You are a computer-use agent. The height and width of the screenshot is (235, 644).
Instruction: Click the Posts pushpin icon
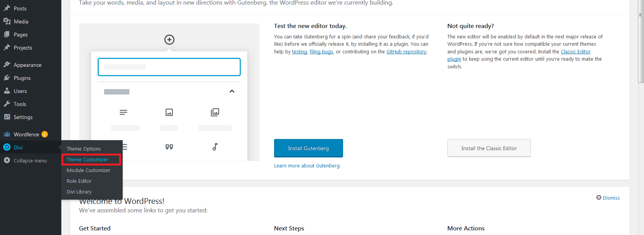tap(7, 8)
